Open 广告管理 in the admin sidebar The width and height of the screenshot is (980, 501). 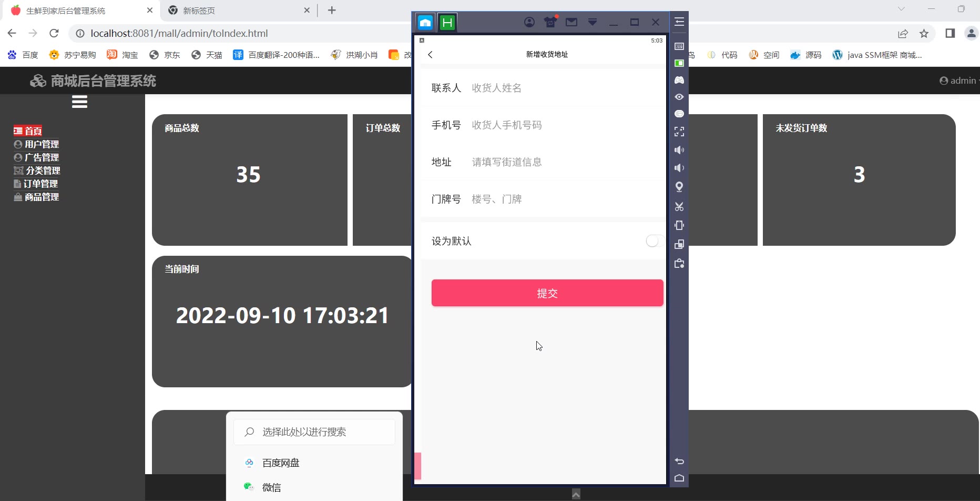[x=36, y=157]
